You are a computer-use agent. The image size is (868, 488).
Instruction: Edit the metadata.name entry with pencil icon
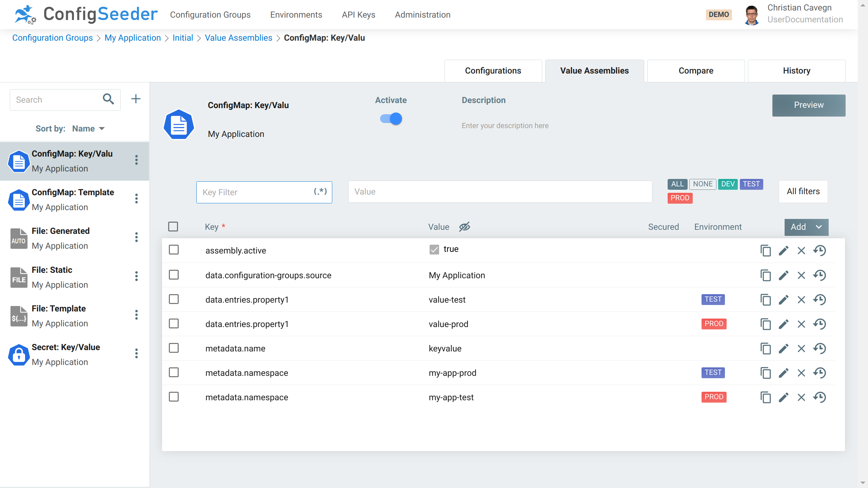click(x=784, y=348)
